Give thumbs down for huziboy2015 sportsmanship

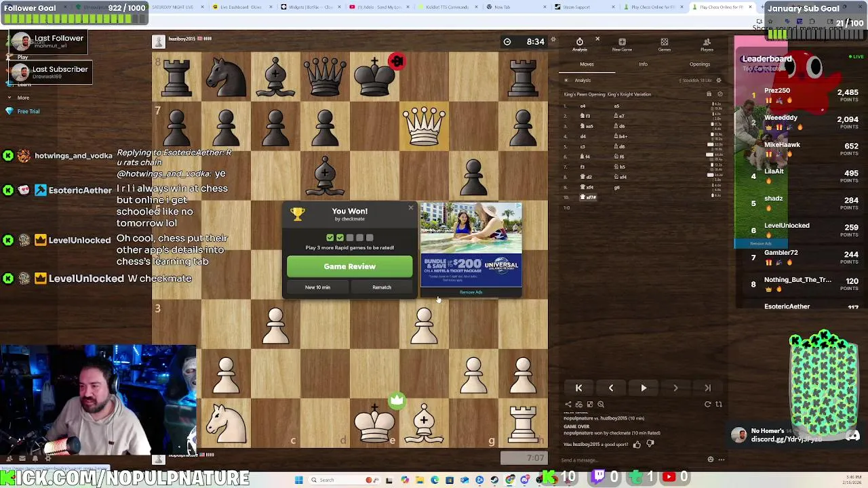650,444
